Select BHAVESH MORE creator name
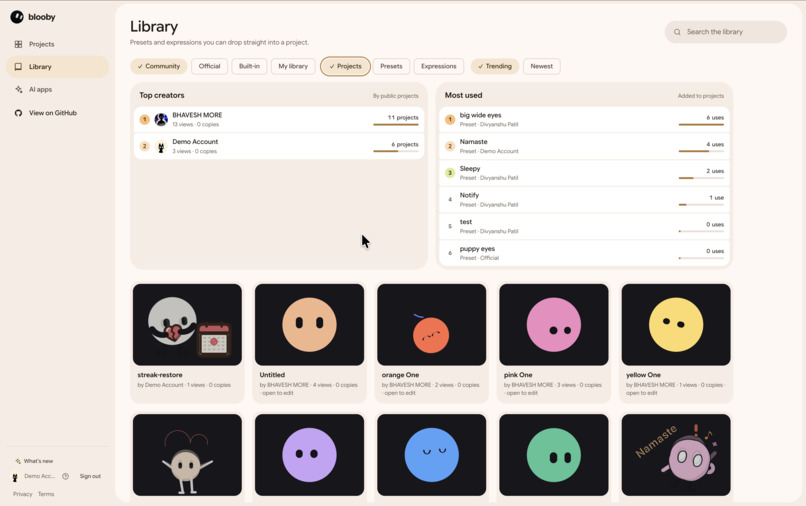Image resolution: width=806 pixels, height=506 pixels. click(x=197, y=115)
